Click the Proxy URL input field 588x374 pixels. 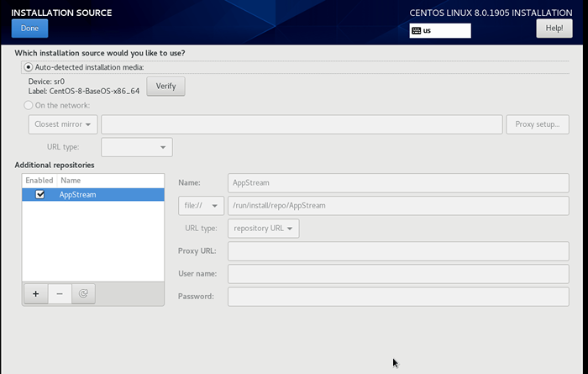pos(398,251)
